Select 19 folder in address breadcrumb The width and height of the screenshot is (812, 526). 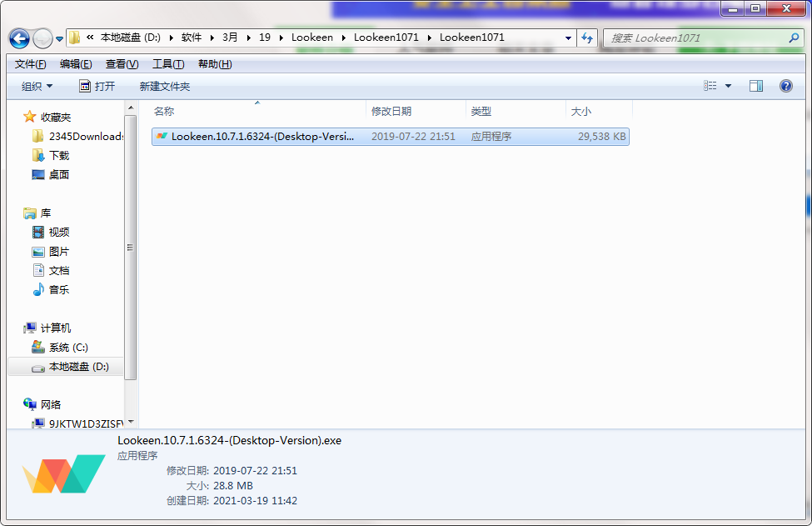click(x=265, y=38)
